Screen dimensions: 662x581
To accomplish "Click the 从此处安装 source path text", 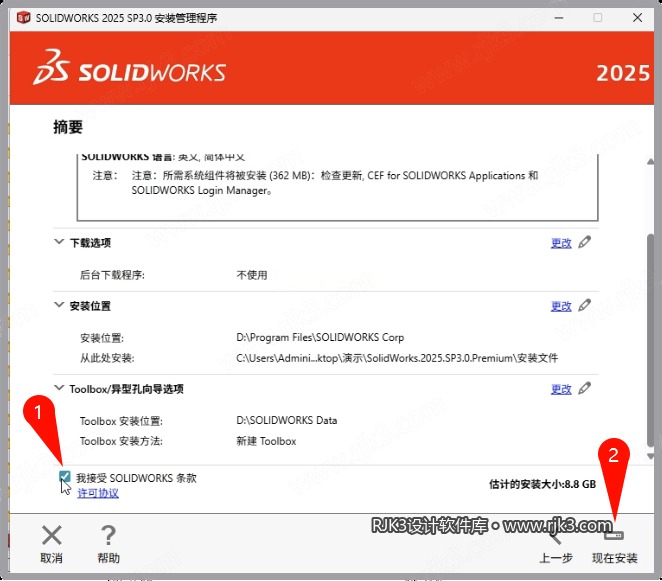I will tap(397, 358).
